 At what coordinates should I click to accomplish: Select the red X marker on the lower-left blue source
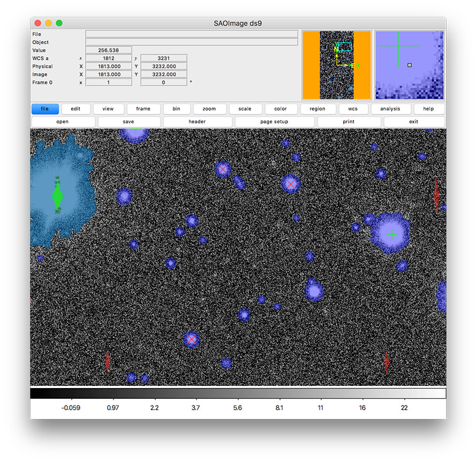[191, 339]
